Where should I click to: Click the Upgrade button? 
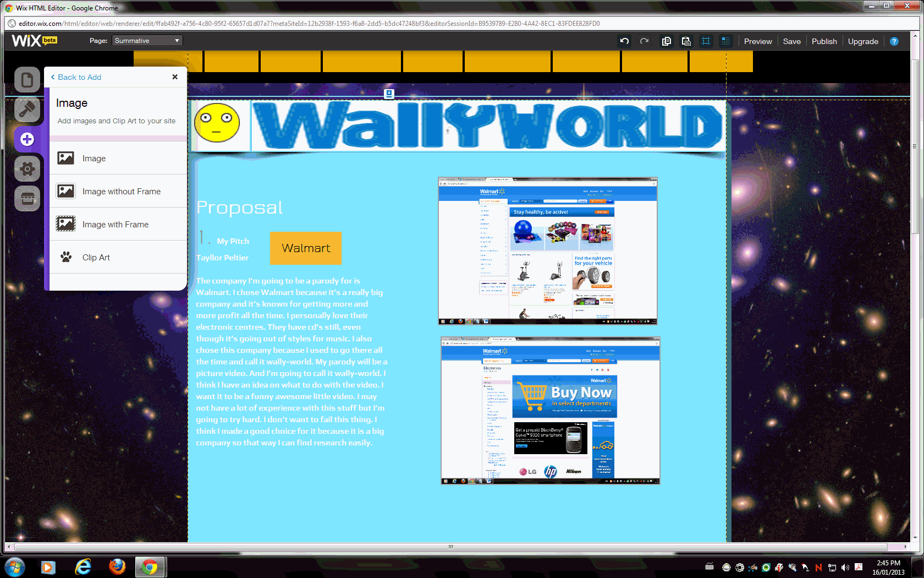tap(863, 41)
